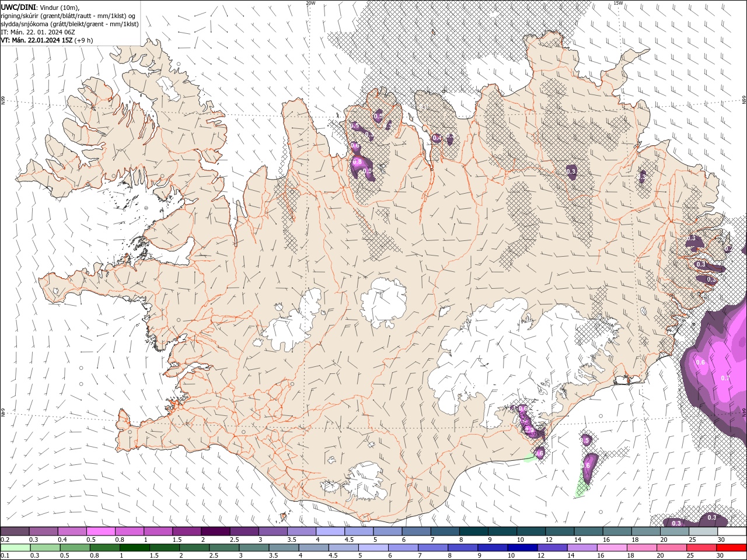Image resolution: width=747 pixels, height=560 pixels.
Task: Click dark teal snow-scale swatch starting at 8
Action: coord(473,531)
